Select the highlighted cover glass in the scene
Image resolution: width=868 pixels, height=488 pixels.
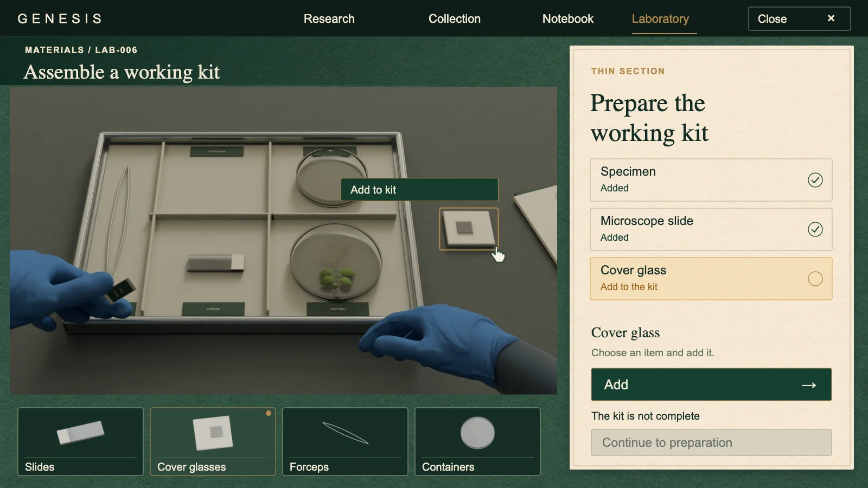tap(469, 229)
